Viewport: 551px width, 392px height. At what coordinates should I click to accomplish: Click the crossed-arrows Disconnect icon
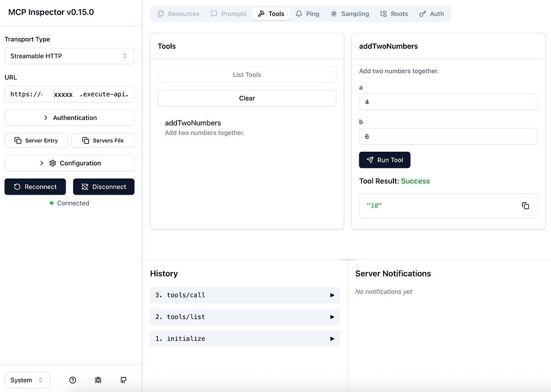84,187
